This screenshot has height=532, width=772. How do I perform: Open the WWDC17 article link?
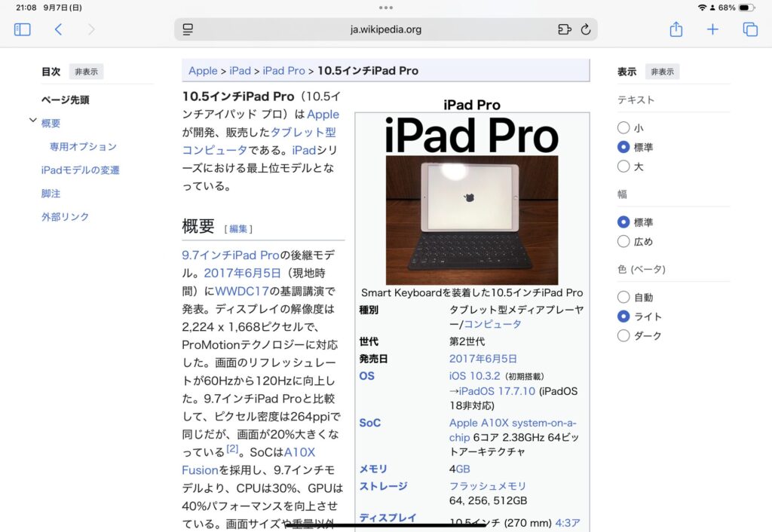[x=242, y=291]
